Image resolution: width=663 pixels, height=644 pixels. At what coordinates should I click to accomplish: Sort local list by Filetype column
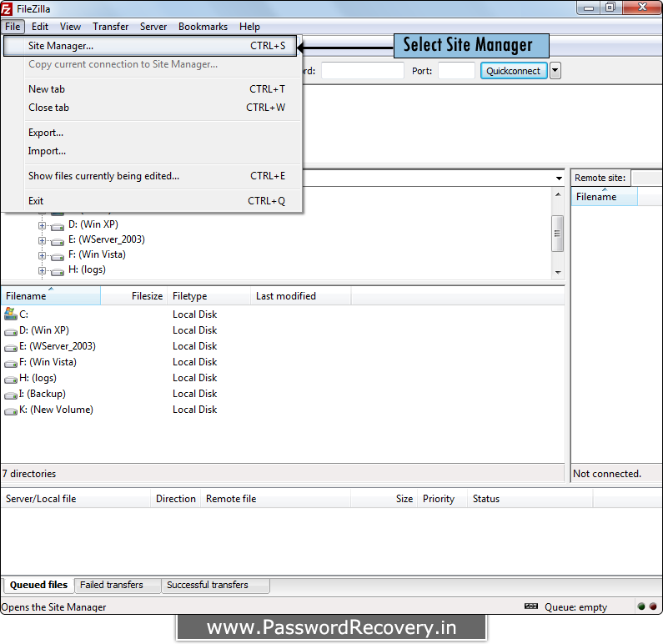[x=208, y=296]
